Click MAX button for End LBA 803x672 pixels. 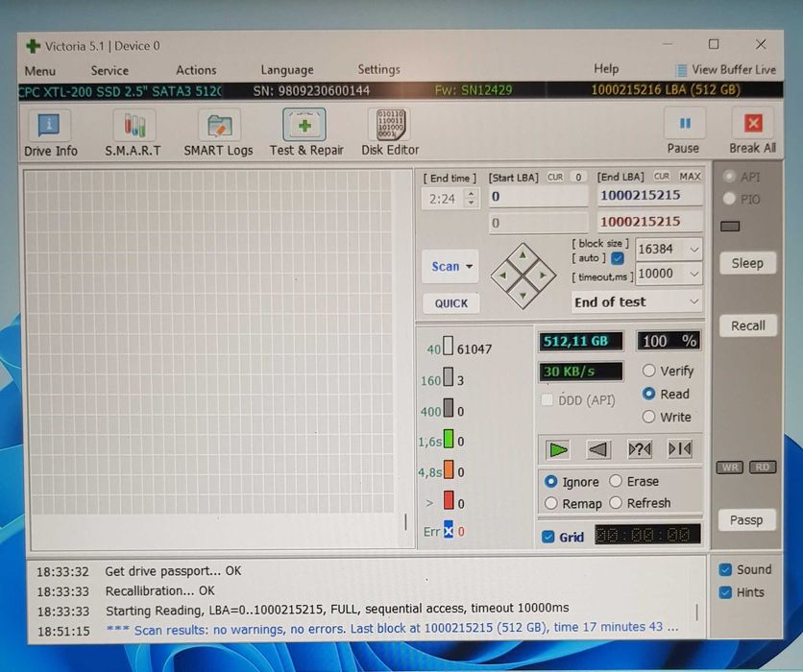coord(690,176)
